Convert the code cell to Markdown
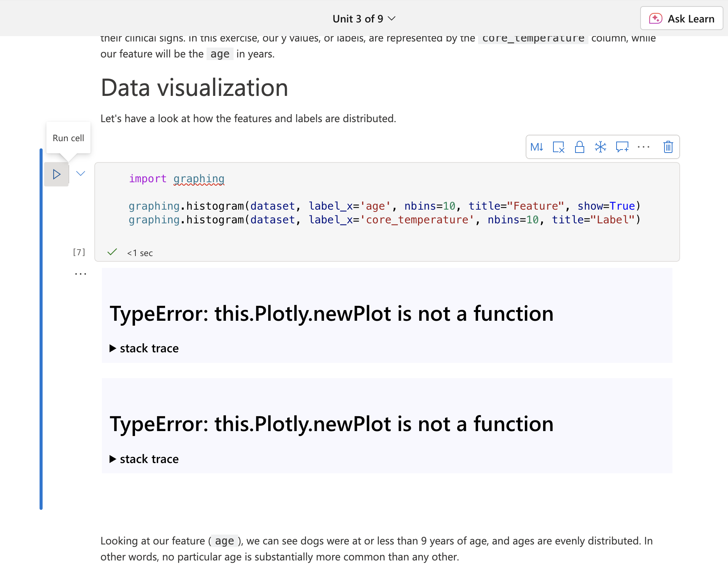This screenshot has width=728, height=573. click(537, 147)
